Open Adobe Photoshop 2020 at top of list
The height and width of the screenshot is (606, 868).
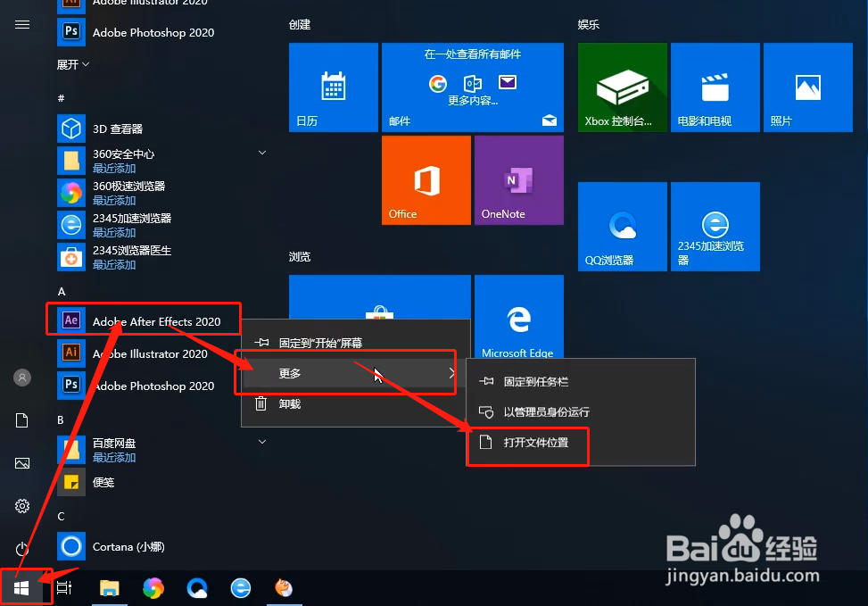coord(136,32)
